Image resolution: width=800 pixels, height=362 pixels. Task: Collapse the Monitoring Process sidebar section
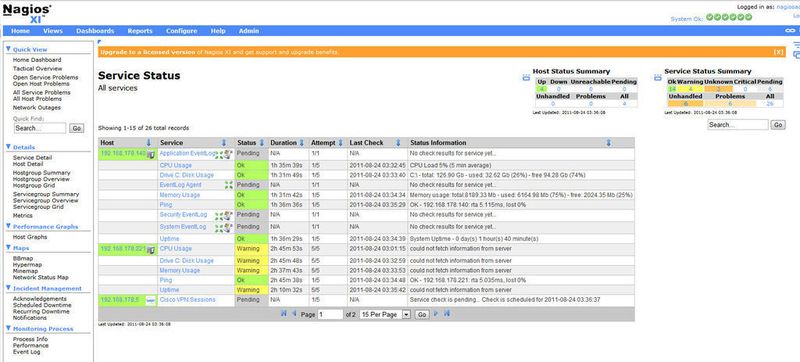[x=8, y=328]
